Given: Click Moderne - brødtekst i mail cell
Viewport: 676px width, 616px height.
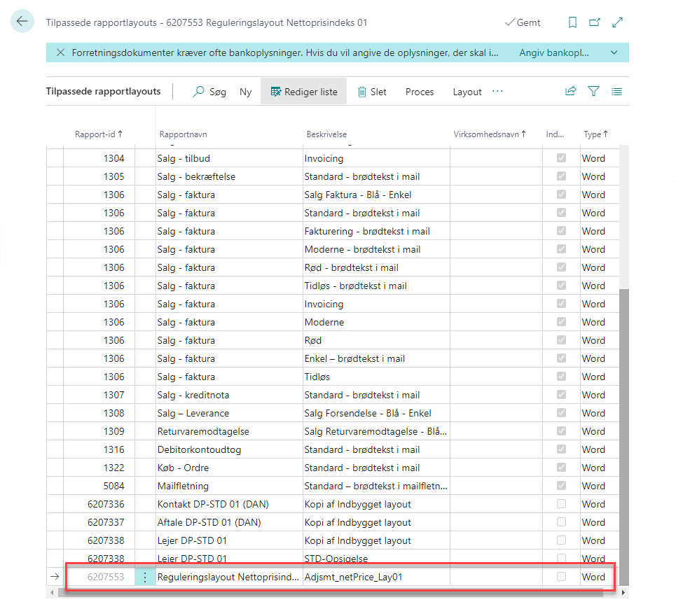Looking at the screenshot, I should coord(376,249).
